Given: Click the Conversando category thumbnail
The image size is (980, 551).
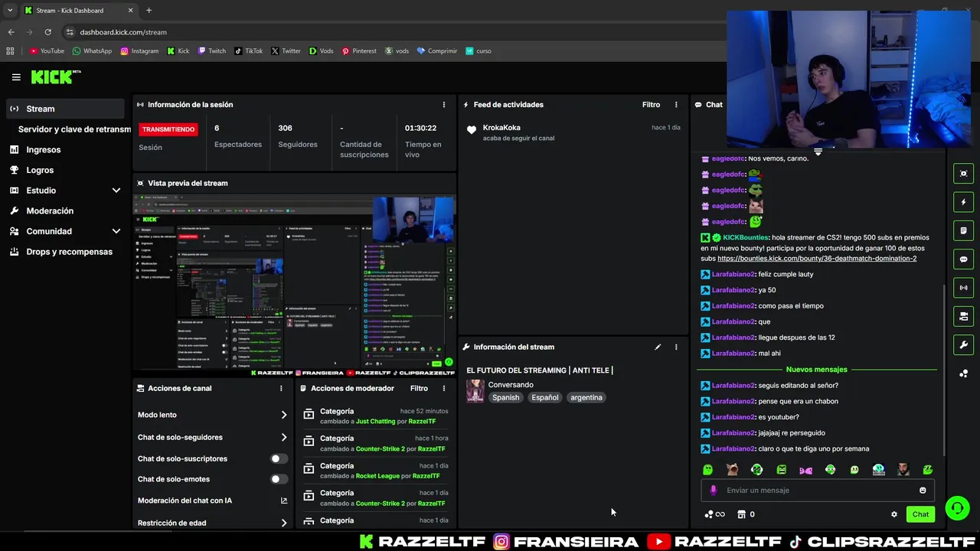Looking at the screenshot, I should point(475,391).
